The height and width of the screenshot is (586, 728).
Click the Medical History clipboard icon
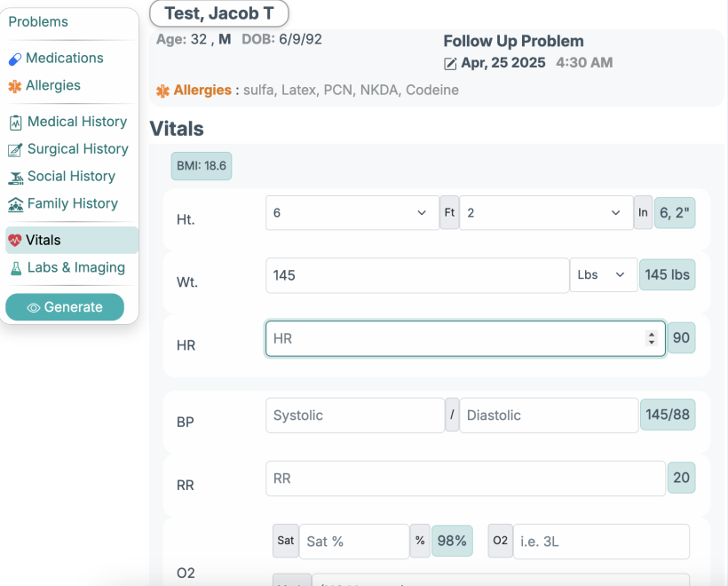tap(15, 123)
